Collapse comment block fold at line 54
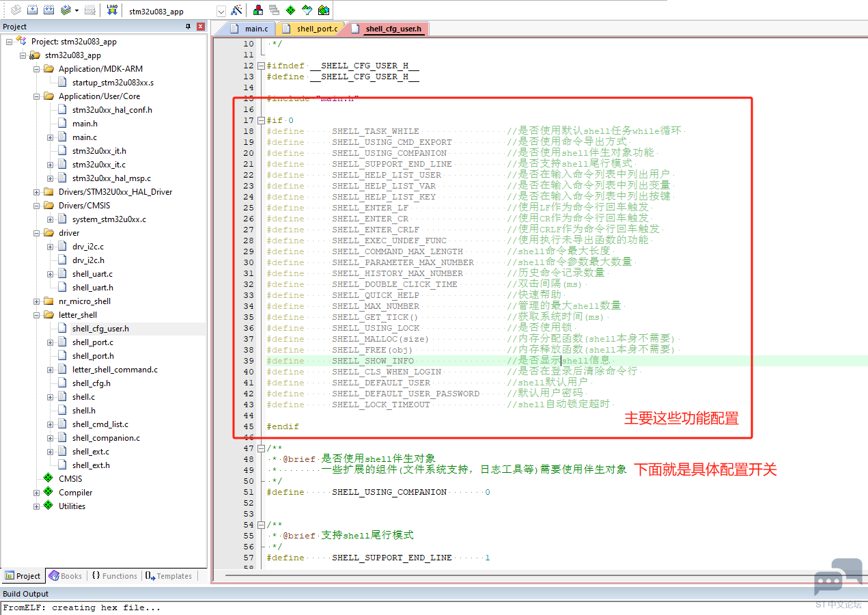Image resolution: width=868 pixels, height=615 pixels. coord(261,525)
